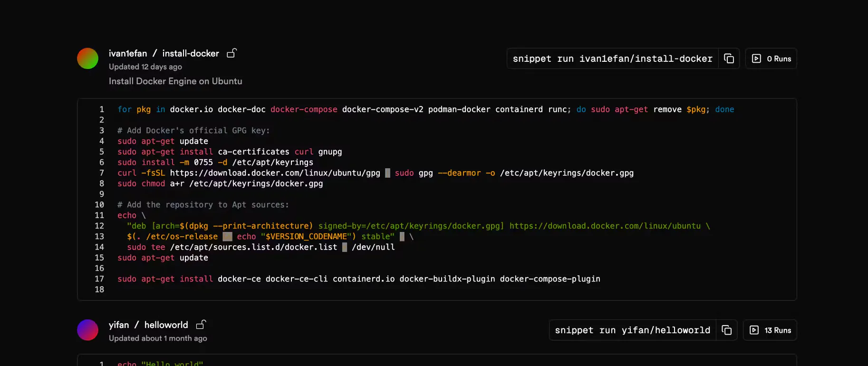
Task: Open the yifan user profile link
Action: (119, 325)
